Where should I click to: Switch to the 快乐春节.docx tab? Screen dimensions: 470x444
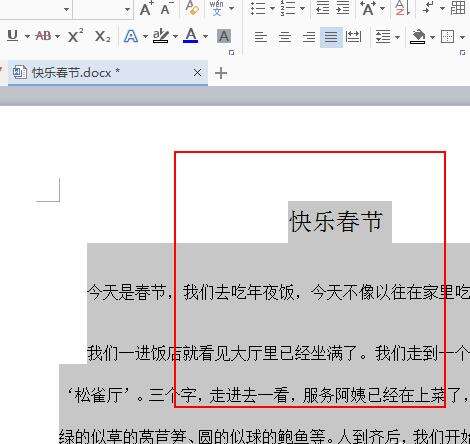click(108, 72)
